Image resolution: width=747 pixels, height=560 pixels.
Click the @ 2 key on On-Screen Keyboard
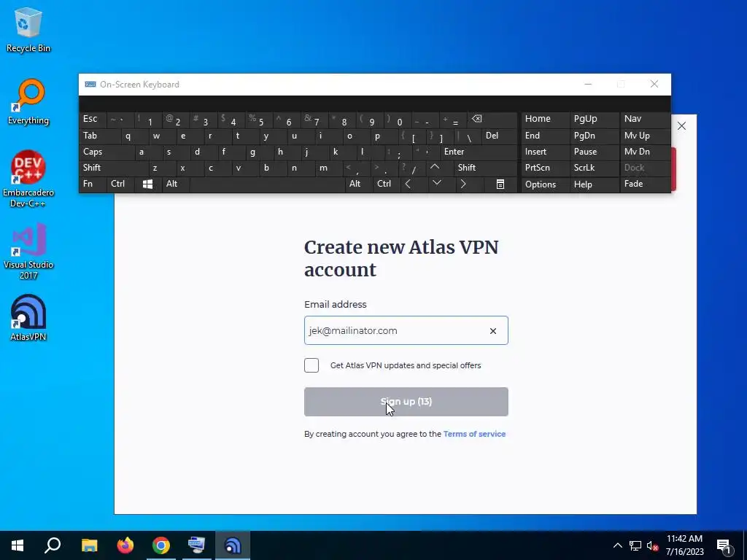[175, 119]
